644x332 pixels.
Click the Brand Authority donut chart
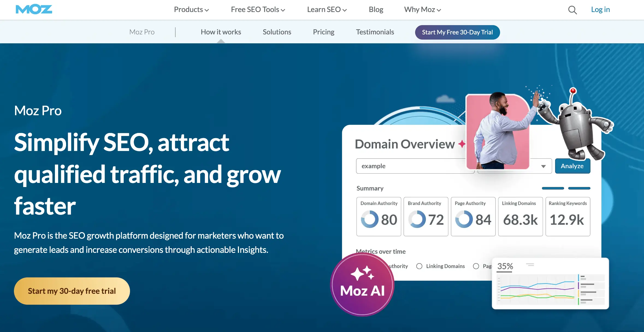417,219
